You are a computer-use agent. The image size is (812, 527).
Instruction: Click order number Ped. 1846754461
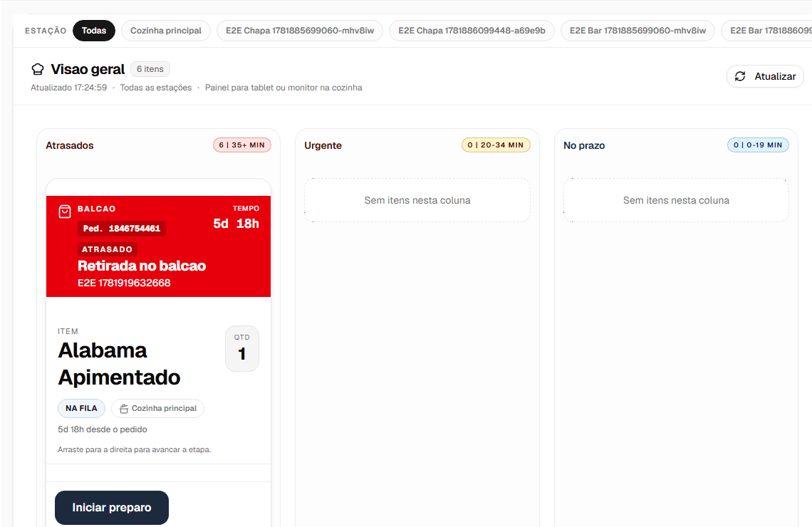coord(122,229)
